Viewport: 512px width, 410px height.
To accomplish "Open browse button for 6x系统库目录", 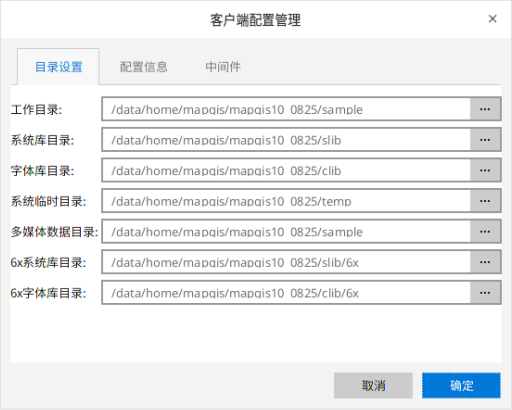I will click(485, 262).
